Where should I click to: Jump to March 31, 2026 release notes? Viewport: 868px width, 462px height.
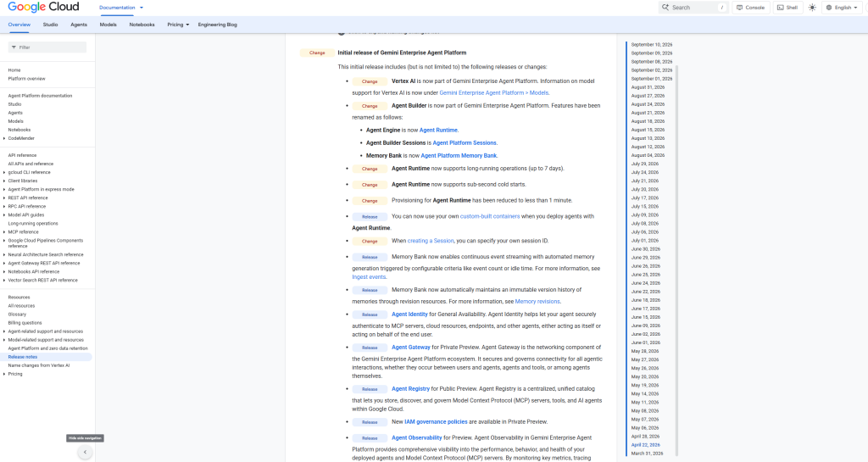[x=647, y=454]
